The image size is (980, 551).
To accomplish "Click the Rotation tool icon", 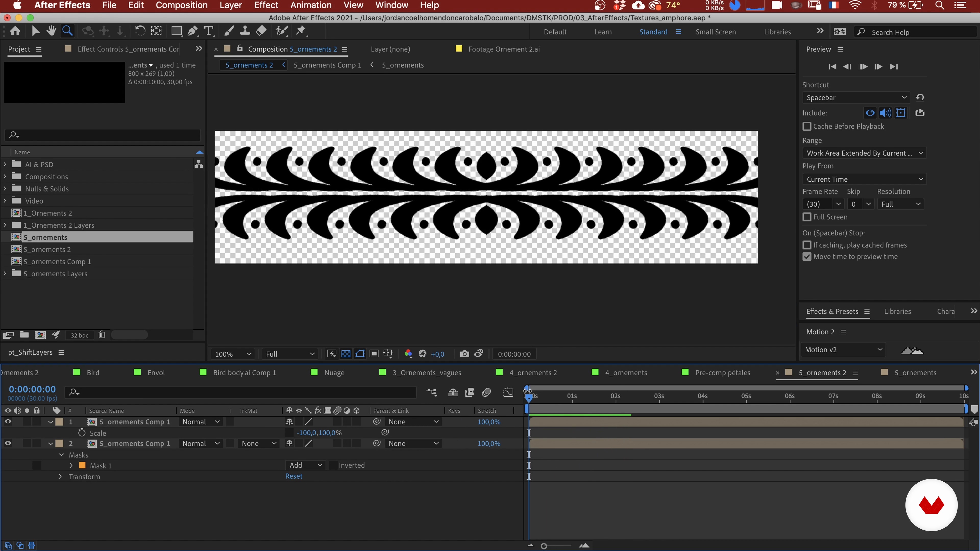I will [x=140, y=31].
